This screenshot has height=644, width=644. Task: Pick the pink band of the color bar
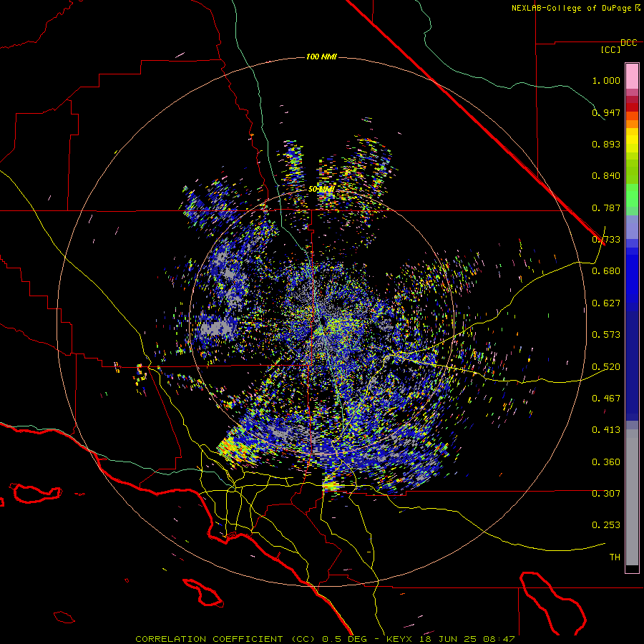pyautogui.click(x=632, y=76)
